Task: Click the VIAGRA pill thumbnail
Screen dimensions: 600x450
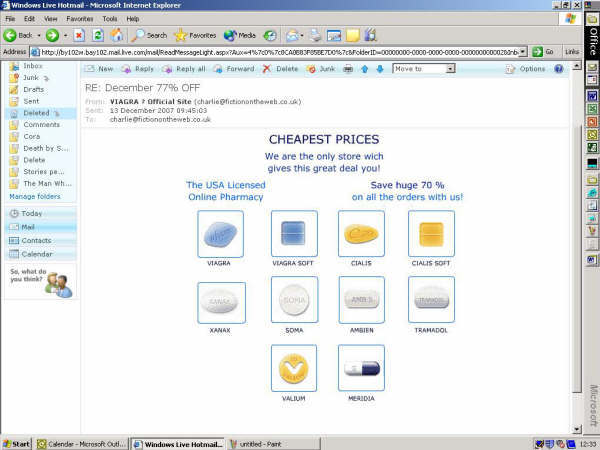Action: pyautogui.click(x=220, y=234)
